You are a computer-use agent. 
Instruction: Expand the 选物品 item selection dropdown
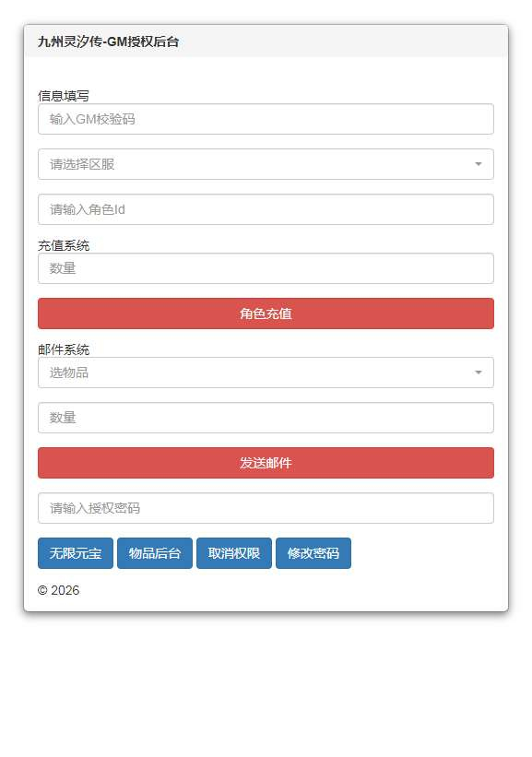coord(266,373)
